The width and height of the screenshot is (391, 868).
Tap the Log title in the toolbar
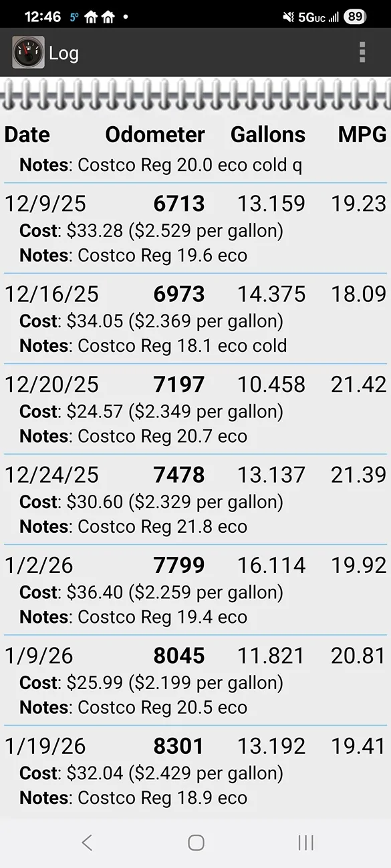(64, 53)
